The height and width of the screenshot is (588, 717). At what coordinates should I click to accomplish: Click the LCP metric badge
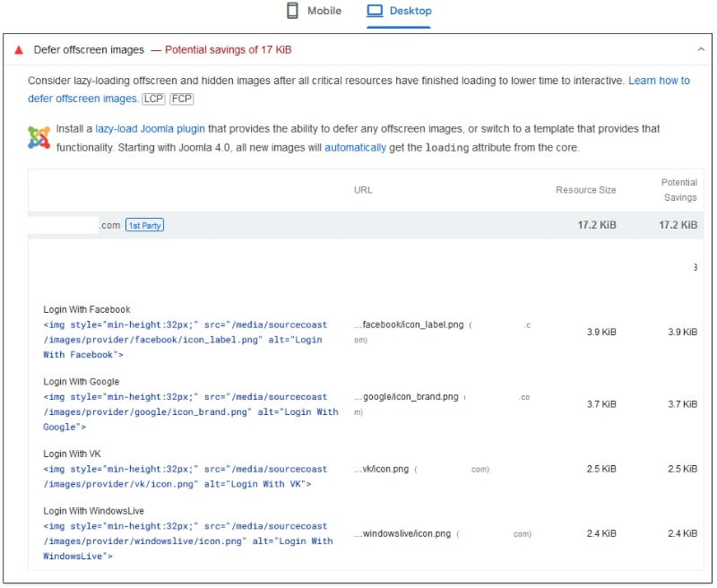point(153,99)
